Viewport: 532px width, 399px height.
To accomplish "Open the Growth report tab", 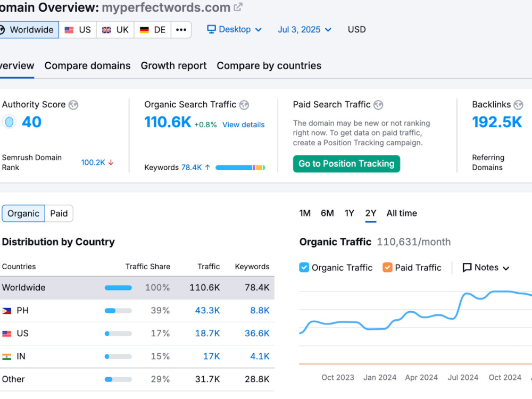I will point(174,66).
